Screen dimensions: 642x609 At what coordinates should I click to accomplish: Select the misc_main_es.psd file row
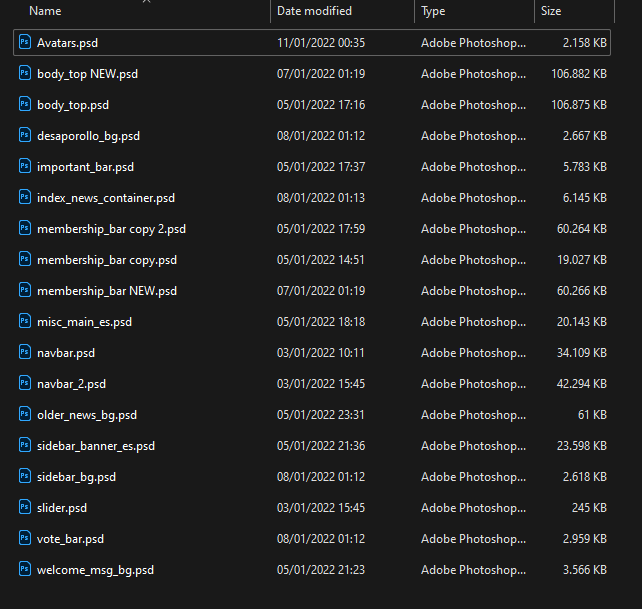pos(312,322)
